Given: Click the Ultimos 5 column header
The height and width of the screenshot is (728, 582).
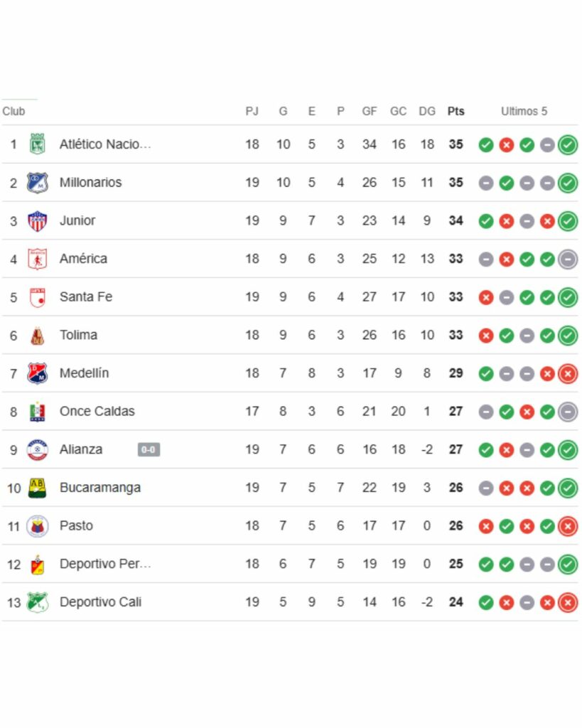Looking at the screenshot, I should [x=524, y=112].
